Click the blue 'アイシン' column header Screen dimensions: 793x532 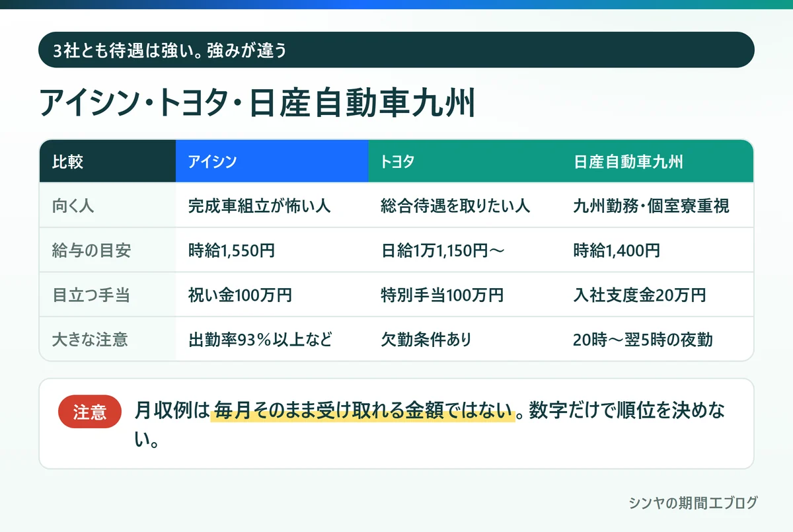pyautogui.click(x=272, y=161)
